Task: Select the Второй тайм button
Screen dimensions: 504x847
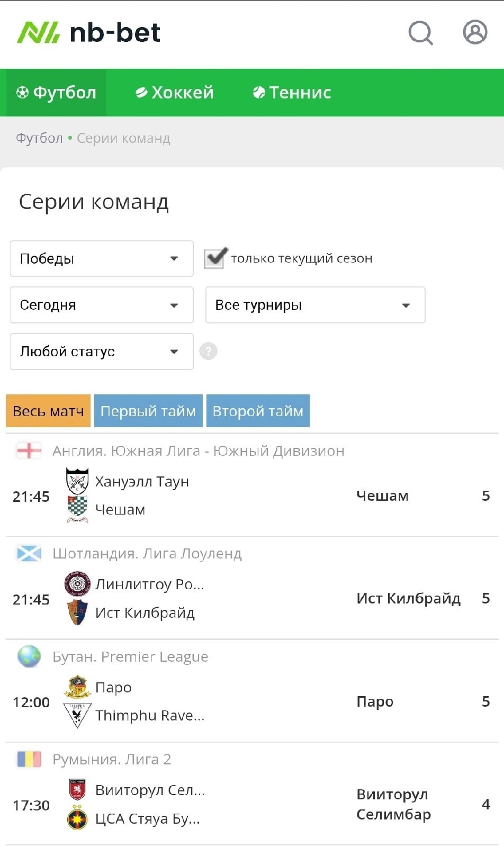Action: point(258,411)
